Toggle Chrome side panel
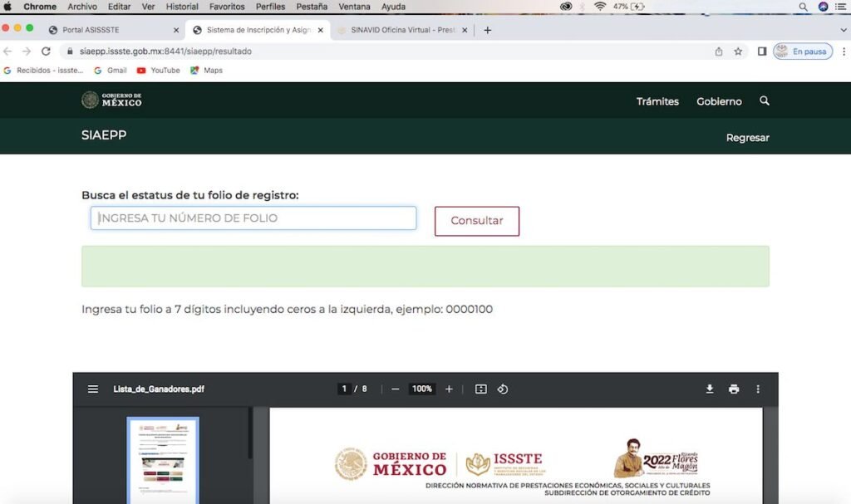851x504 pixels. click(762, 51)
